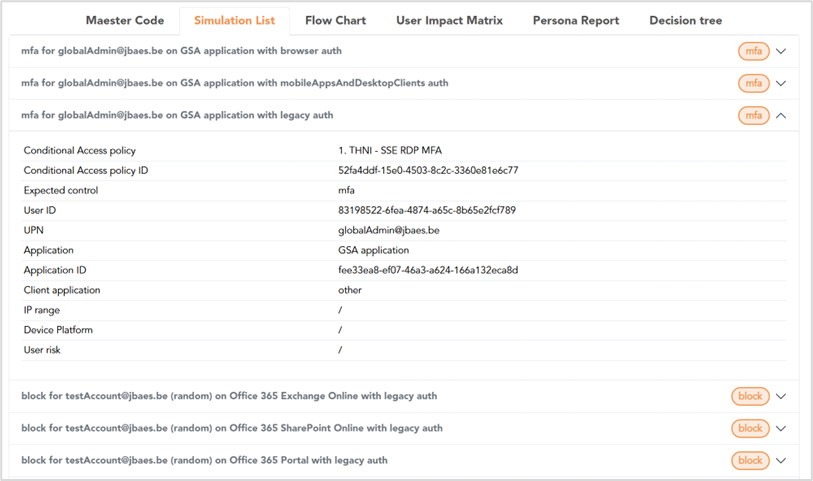Open the User Impact Matrix tab
Screen dimensions: 813x481
point(450,21)
